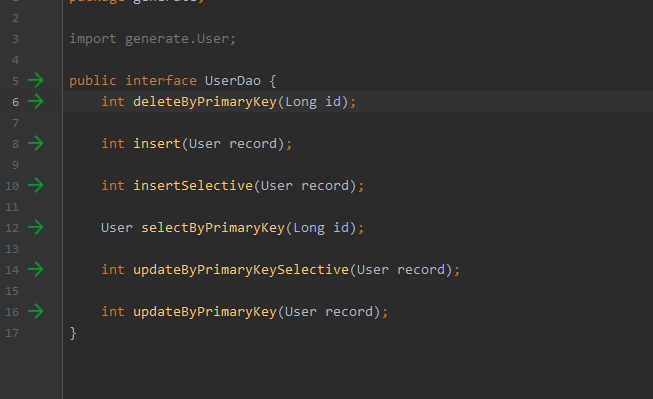653x399 pixels.
Task: Click the closing brace on line 17
Action: (x=73, y=333)
